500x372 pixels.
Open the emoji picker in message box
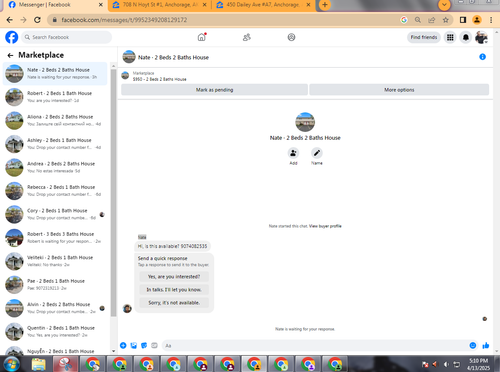click(473, 345)
